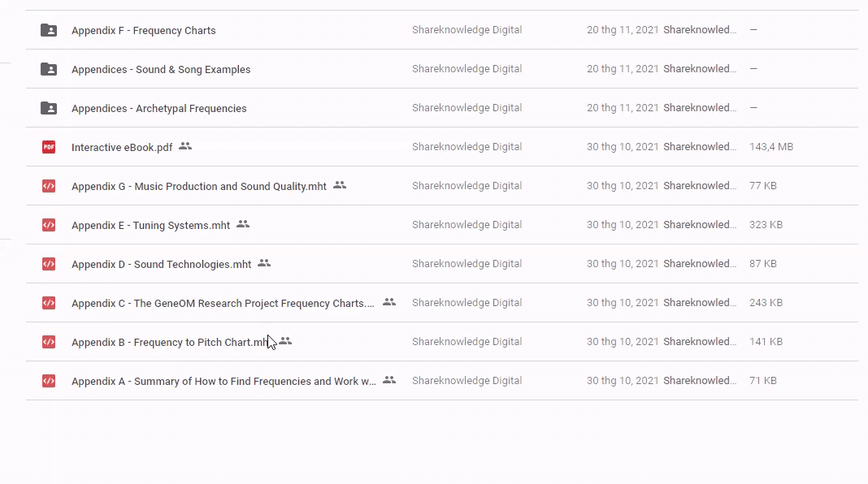Click the 143,4 MB file size entry
Viewport: 868px width, 484px height.
click(x=770, y=147)
